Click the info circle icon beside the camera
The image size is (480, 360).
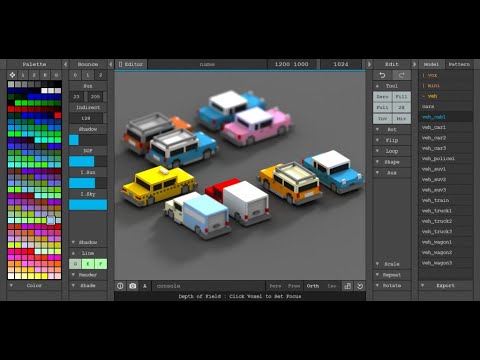[x=120, y=286]
